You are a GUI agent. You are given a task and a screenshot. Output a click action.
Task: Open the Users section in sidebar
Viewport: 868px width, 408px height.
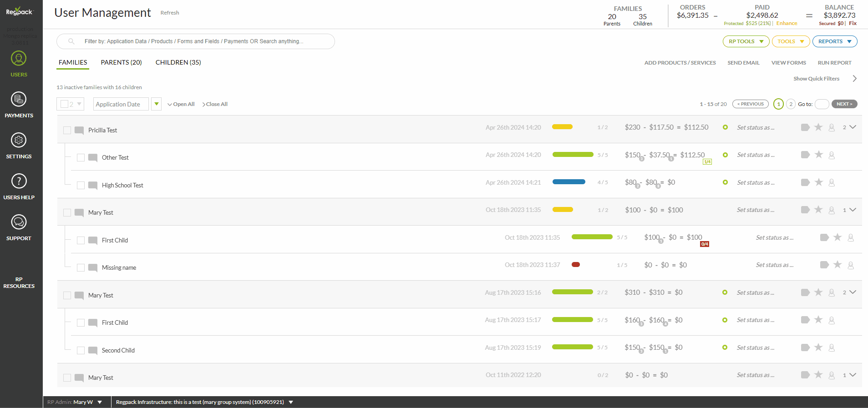(x=19, y=64)
